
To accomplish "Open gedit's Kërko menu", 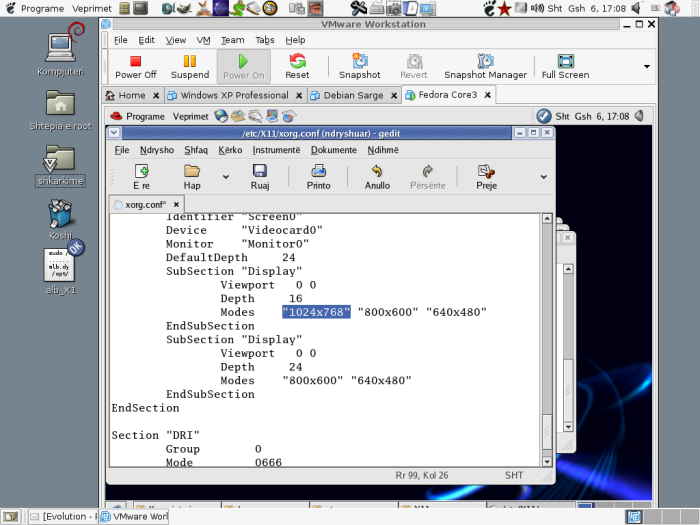I will (x=230, y=150).
